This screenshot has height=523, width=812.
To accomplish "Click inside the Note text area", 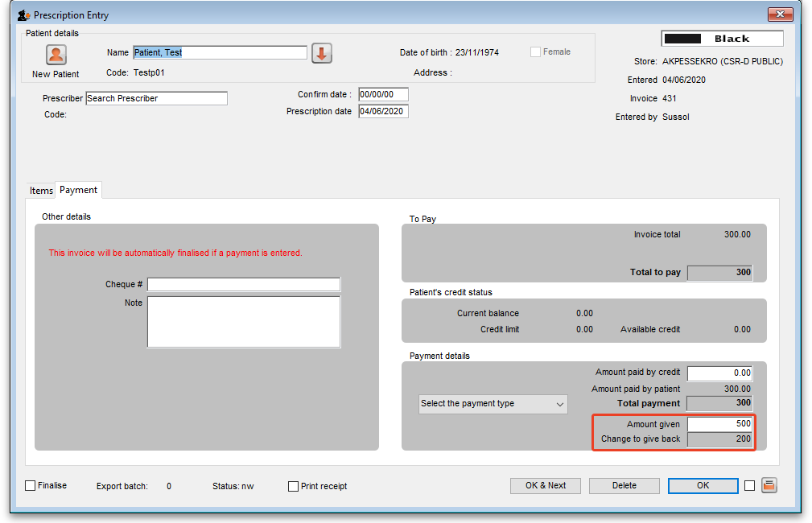I will 243,321.
